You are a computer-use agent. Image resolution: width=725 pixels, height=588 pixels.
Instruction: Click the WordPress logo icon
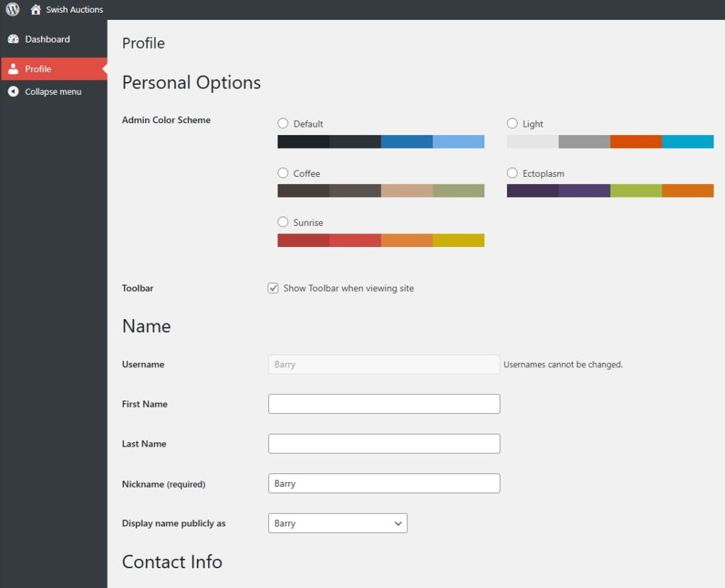point(13,10)
